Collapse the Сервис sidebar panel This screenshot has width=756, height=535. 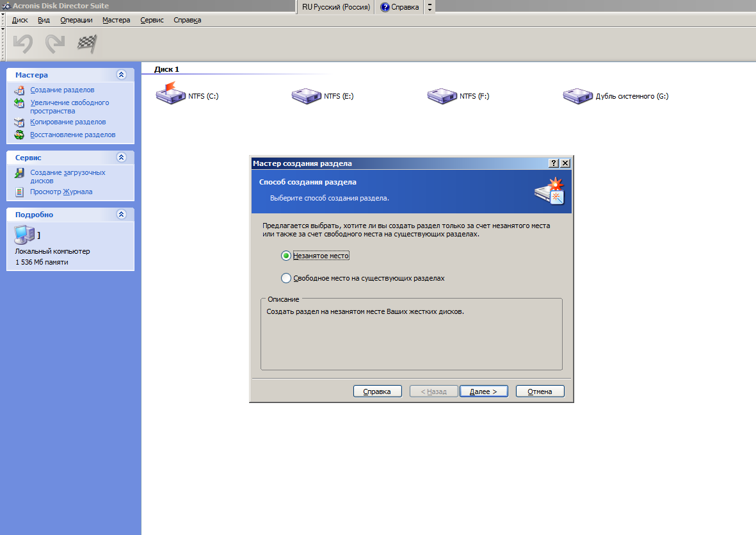tap(122, 157)
